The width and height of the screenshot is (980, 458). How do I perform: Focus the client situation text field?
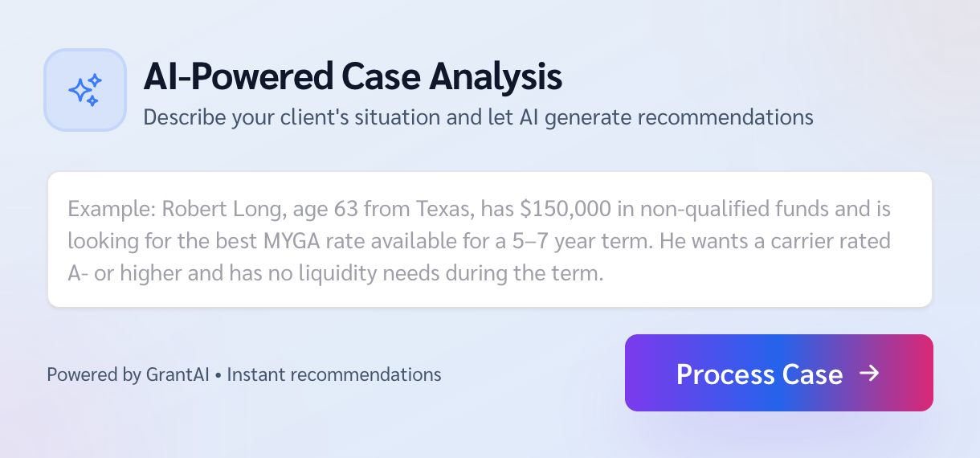[x=489, y=239]
